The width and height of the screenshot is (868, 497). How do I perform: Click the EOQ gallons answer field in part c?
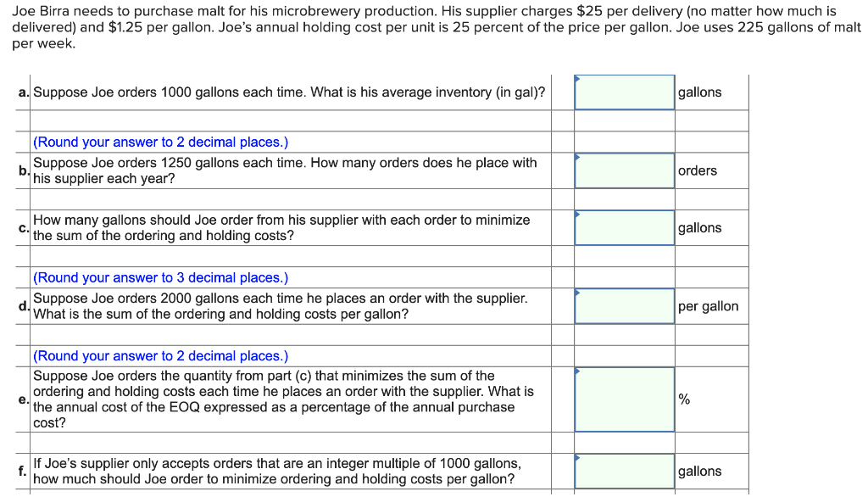625,227
